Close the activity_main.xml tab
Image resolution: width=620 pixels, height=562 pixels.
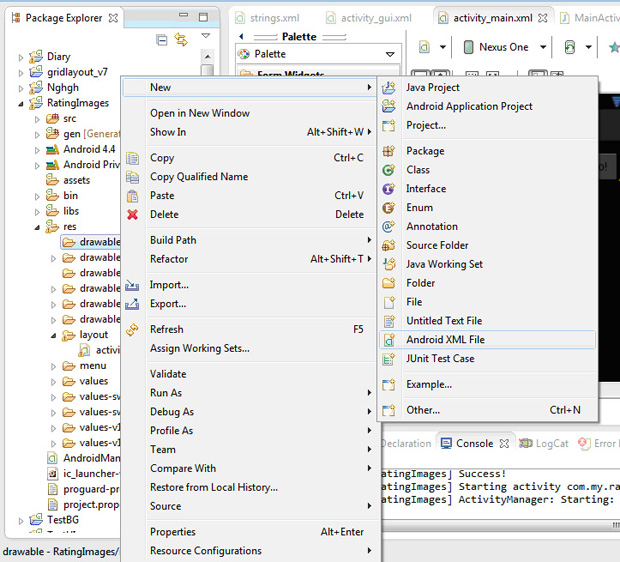pos(543,18)
